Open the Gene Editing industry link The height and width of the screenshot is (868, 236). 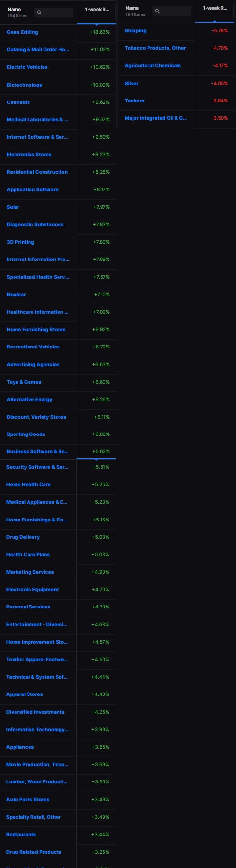point(22,32)
